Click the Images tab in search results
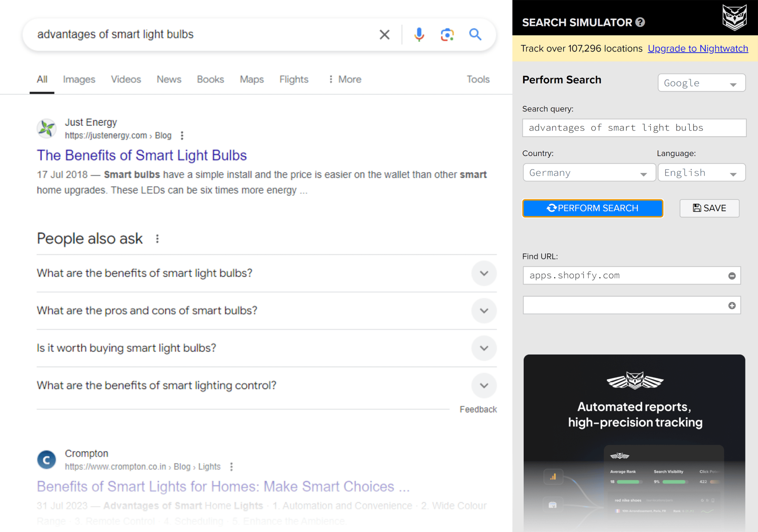The height and width of the screenshot is (532, 758). [79, 80]
